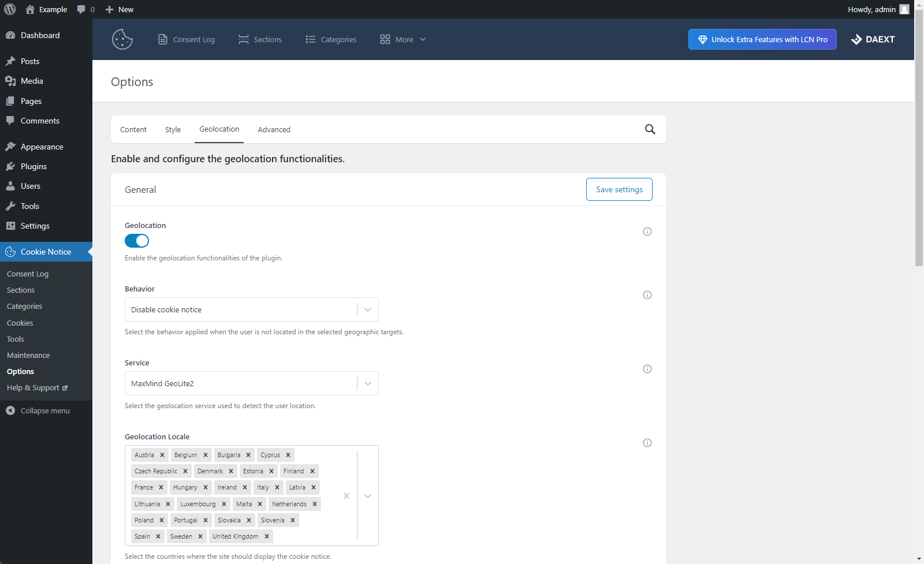The width and height of the screenshot is (924, 564).
Task: Open Categories in the plugin header
Action: click(x=331, y=39)
